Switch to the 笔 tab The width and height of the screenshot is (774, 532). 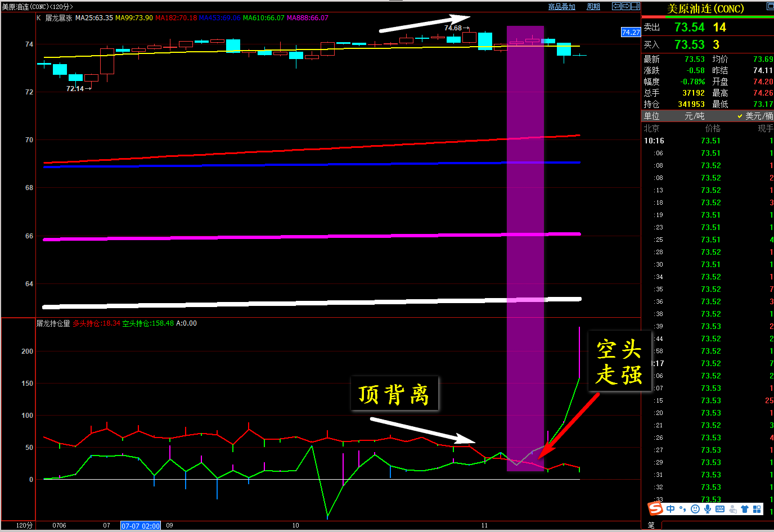coord(651,525)
